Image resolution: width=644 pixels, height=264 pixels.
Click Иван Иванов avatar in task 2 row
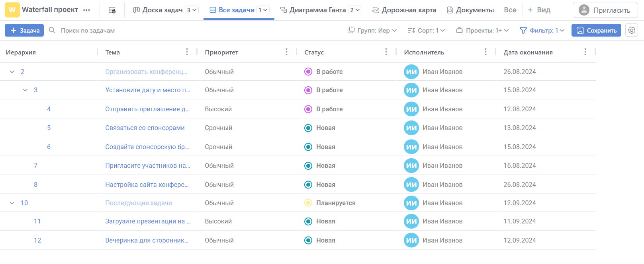click(x=411, y=72)
